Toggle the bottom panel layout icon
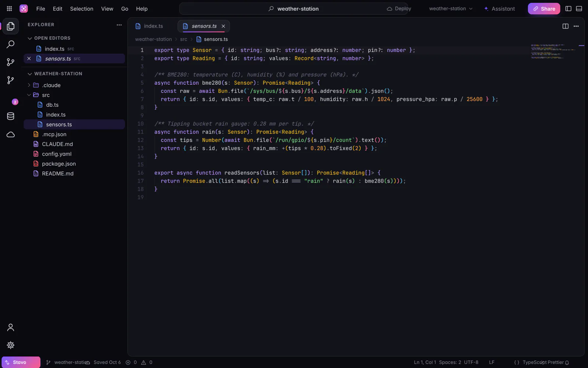The image size is (588, 368). pyautogui.click(x=579, y=8)
